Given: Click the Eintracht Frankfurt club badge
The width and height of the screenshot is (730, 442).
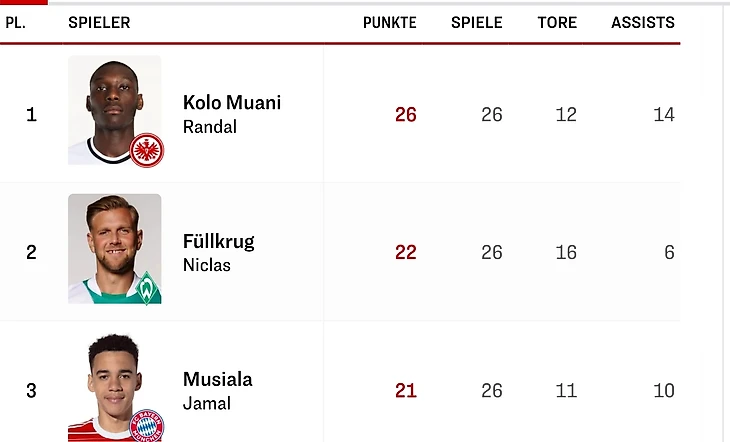Looking at the screenshot, I should [x=147, y=150].
